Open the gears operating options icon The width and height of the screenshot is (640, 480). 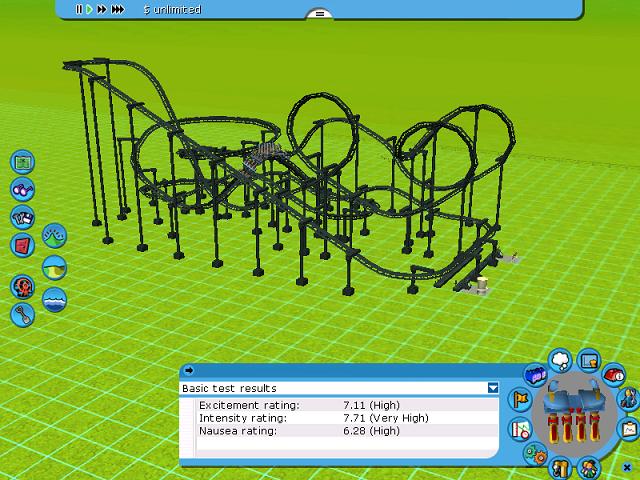(536, 454)
